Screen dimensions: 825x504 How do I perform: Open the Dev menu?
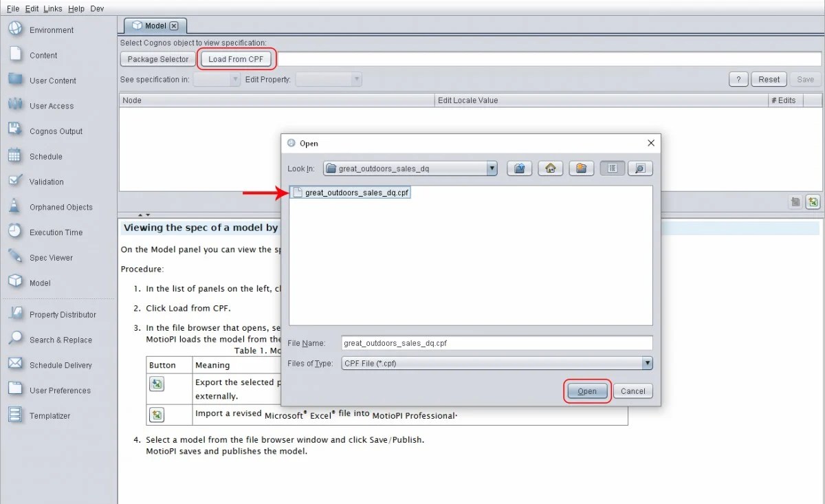pos(98,8)
